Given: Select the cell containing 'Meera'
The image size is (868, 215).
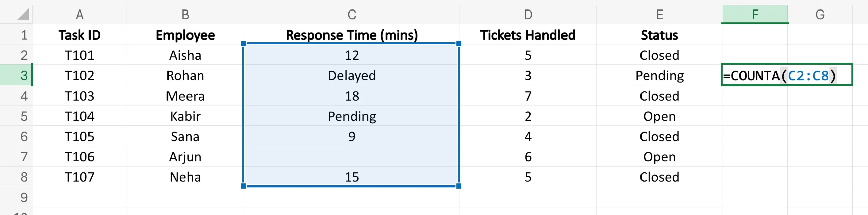Looking at the screenshot, I should pos(185,96).
